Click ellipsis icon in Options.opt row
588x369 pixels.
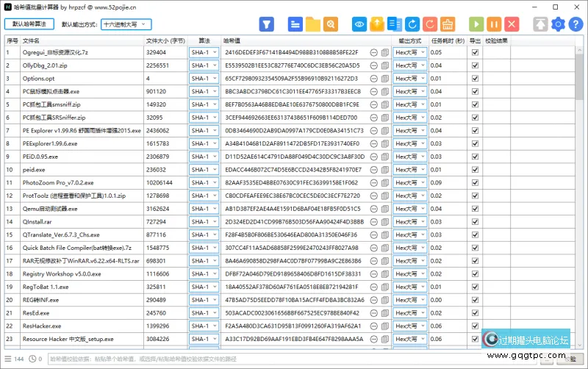coord(373,79)
